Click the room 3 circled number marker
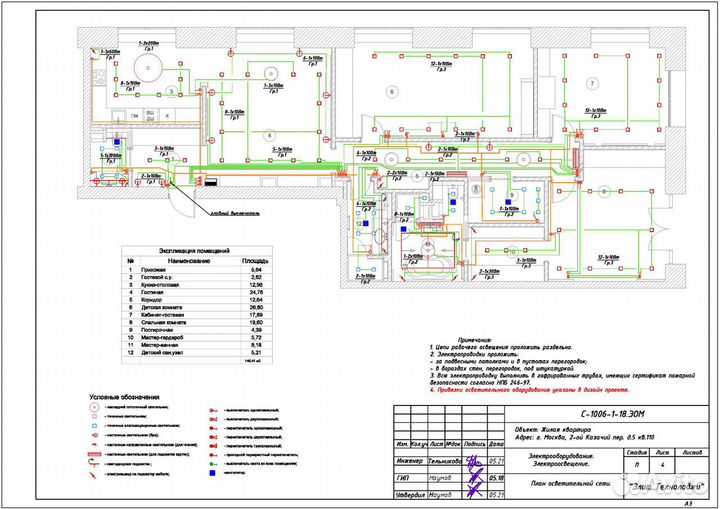720x509 pixels. (171, 90)
